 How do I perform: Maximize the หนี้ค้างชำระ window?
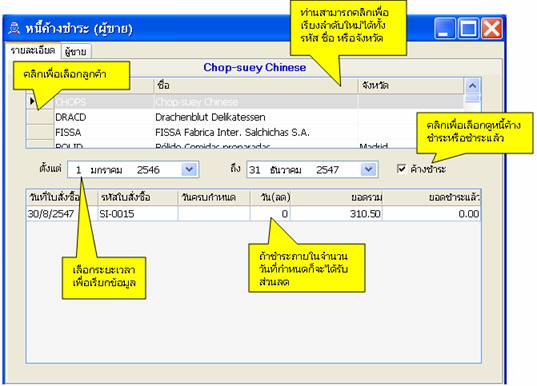point(468,28)
